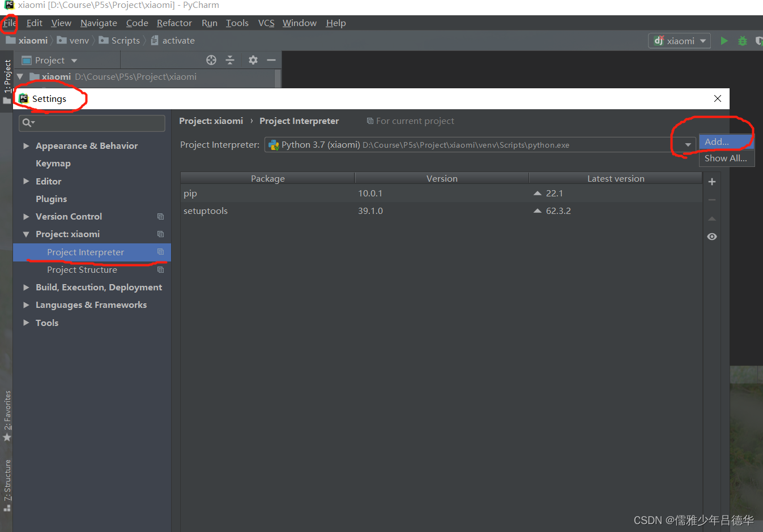Expand Version Control settings section
The width and height of the screenshot is (763, 532).
pyautogui.click(x=26, y=217)
